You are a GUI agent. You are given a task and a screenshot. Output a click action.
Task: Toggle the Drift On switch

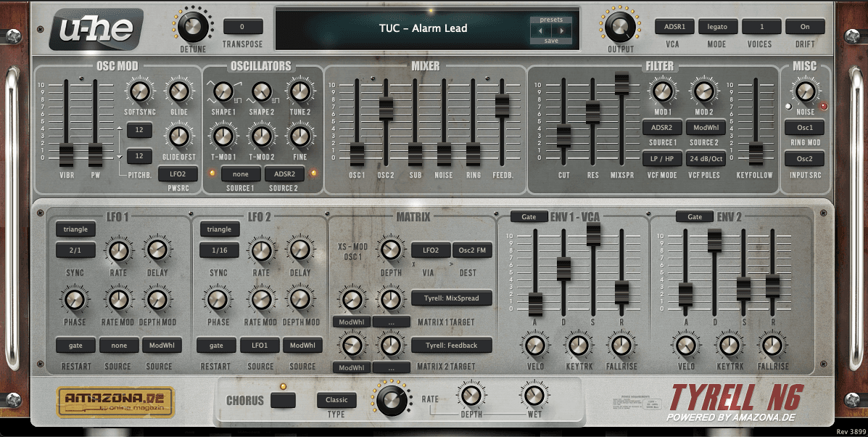coord(805,27)
